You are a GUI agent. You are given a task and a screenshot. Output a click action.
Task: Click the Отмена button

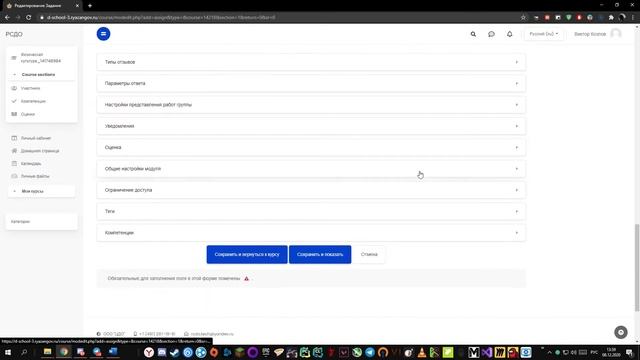[x=369, y=254]
